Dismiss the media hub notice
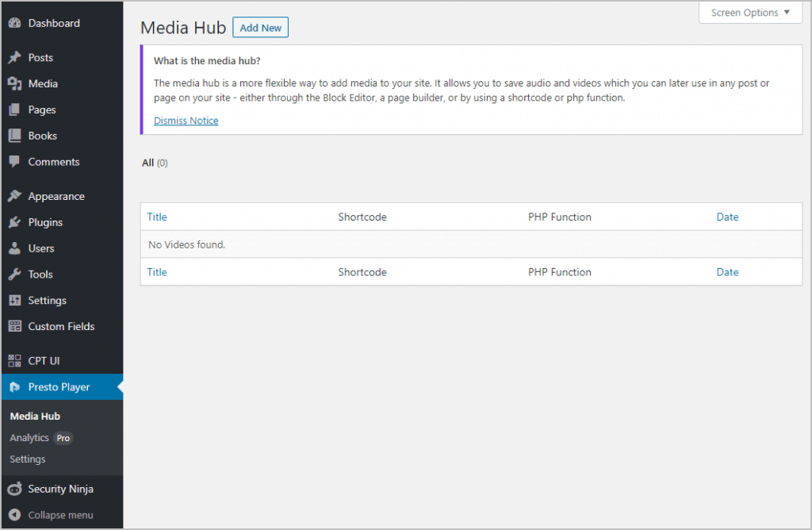This screenshot has width=812, height=530. click(x=186, y=120)
